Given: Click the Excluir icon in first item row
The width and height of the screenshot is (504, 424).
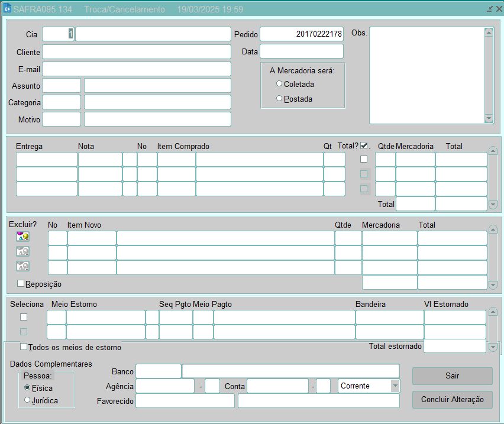Looking at the screenshot, I should [x=22, y=237].
